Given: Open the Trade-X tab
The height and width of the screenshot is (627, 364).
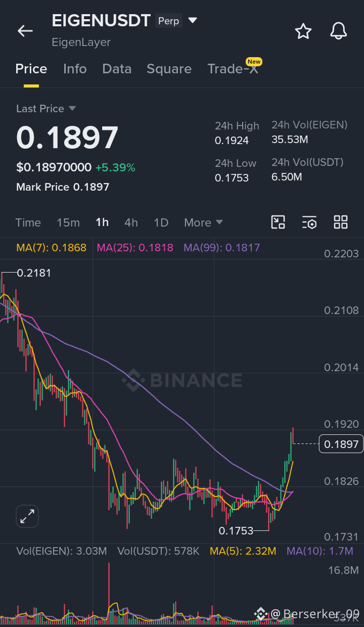Looking at the screenshot, I should tap(233, 69).
